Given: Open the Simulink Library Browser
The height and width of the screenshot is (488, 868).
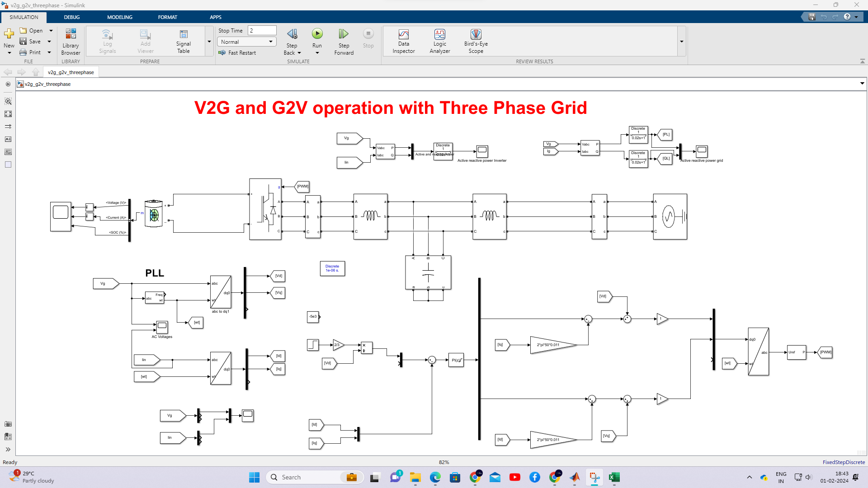Looking at the screenshot, I should 71,41.
